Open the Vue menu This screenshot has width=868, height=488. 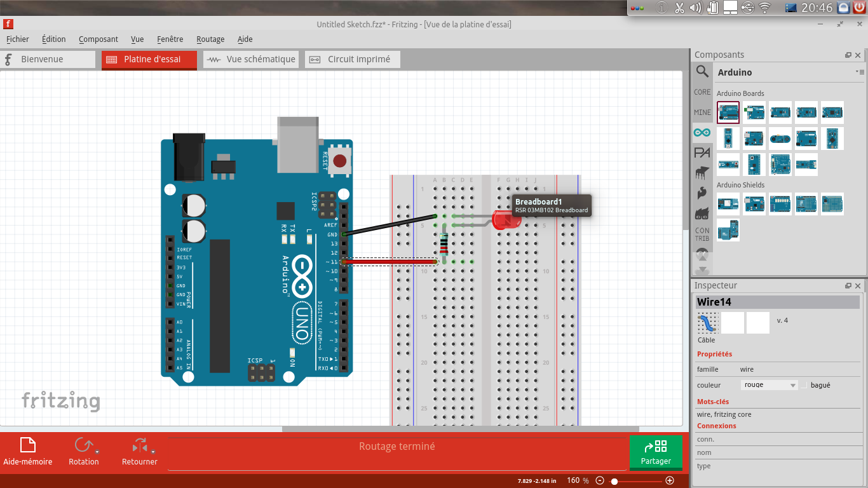point(137,39)
